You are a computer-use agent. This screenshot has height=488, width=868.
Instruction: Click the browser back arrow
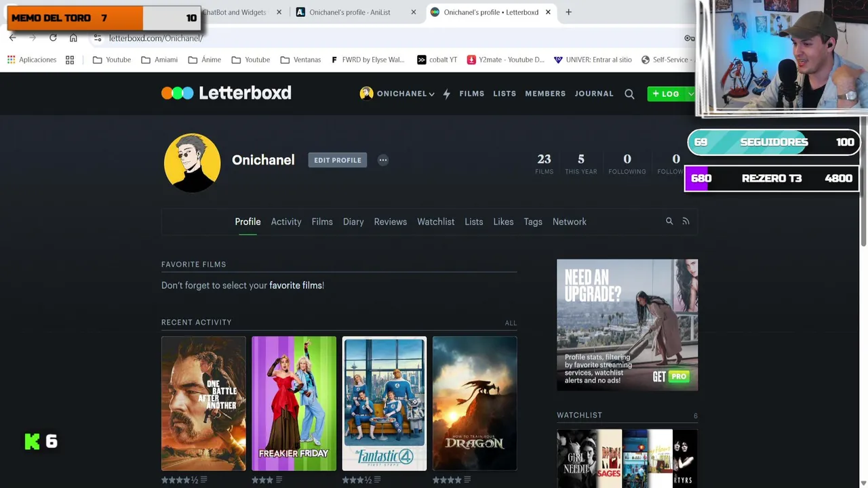click(12, 38)
